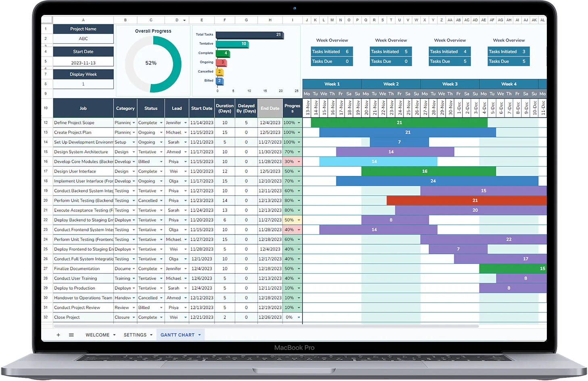
Task: Select the Deploy to Production job cell
Action: [x=83, y=288]
